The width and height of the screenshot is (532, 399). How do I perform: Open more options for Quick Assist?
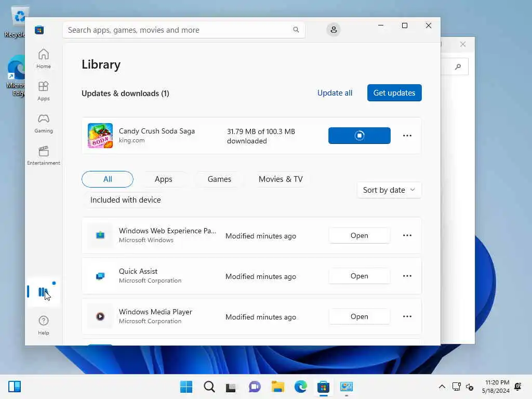[407, 276]
